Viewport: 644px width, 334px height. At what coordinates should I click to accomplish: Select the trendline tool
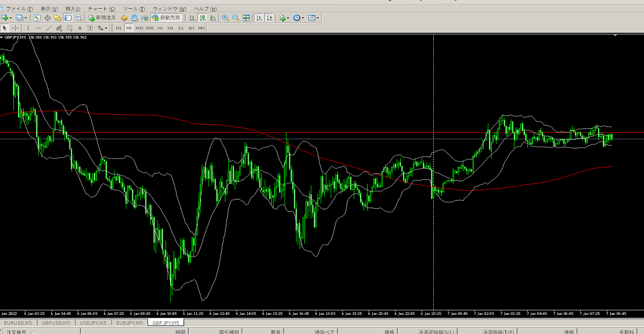point(49,28)
